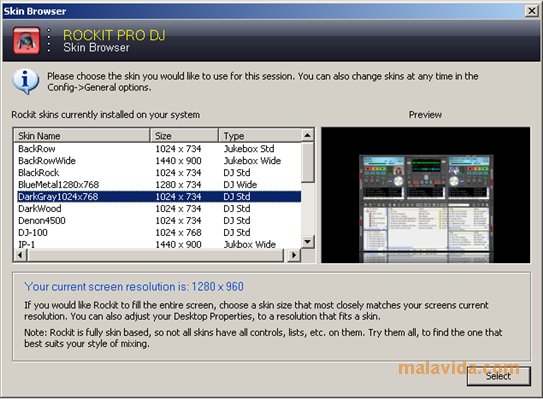This screenshot has height=399, width=543.
Task: Select the BackRow skin
Action: pyautogui.click(x=159, y=149)
